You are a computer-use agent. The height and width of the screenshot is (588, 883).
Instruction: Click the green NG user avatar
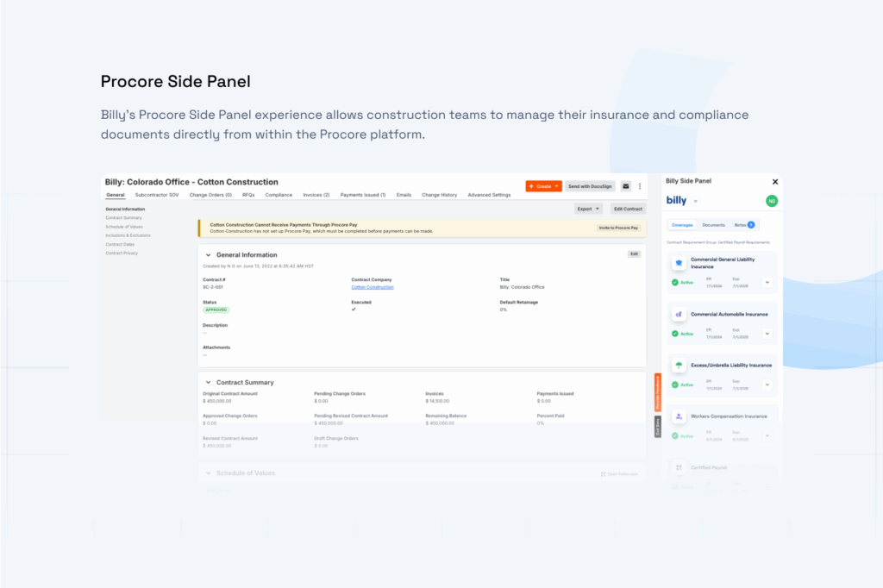(772, 201)
